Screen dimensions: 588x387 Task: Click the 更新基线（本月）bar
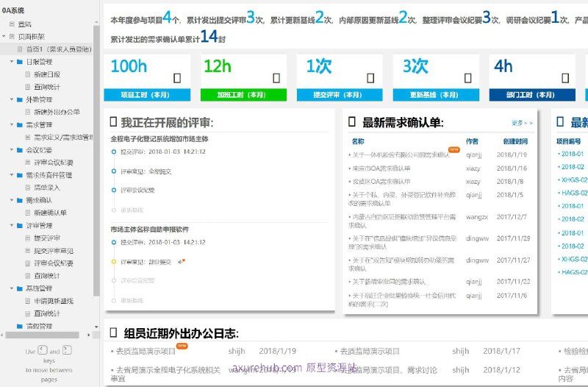click(x=436, y=95)
